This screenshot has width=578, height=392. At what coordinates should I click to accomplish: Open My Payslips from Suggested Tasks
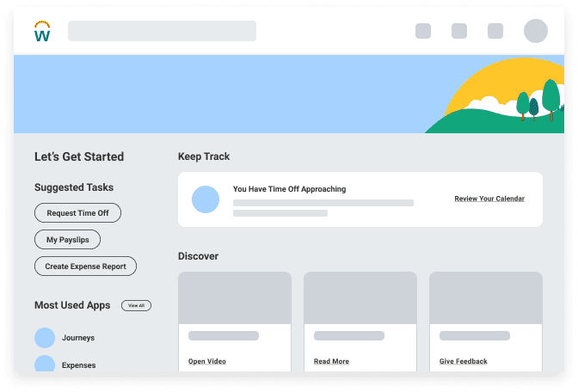click(x=67, y=239)
